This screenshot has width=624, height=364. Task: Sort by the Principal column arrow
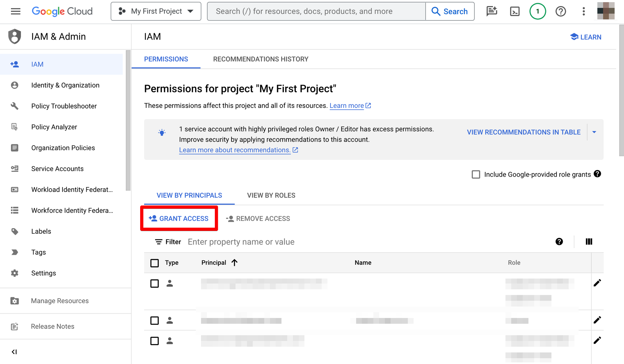234,263
